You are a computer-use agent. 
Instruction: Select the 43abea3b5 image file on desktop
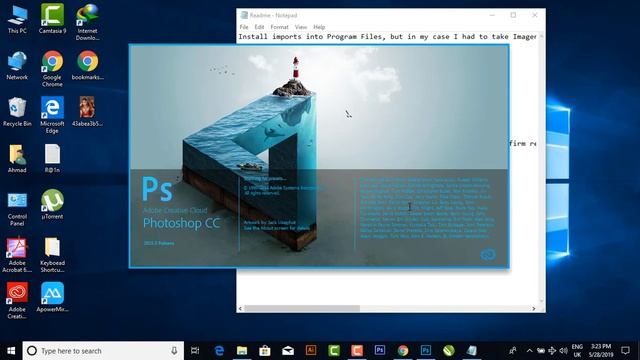(87, 111)
